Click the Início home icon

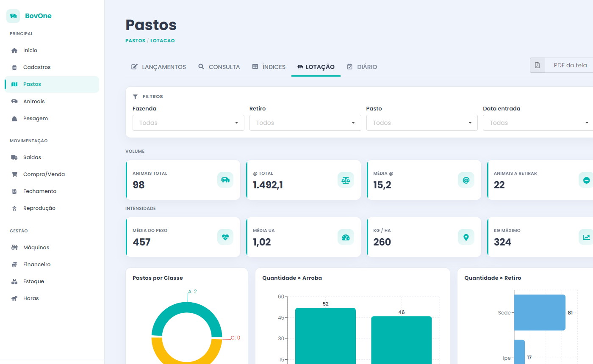tap(14, 50)
